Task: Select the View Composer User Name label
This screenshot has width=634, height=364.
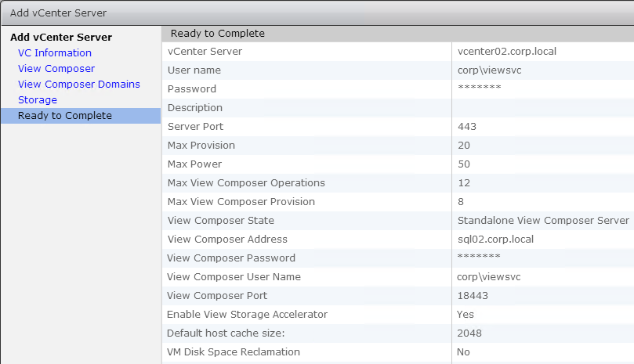Action: tap(234, 277)
